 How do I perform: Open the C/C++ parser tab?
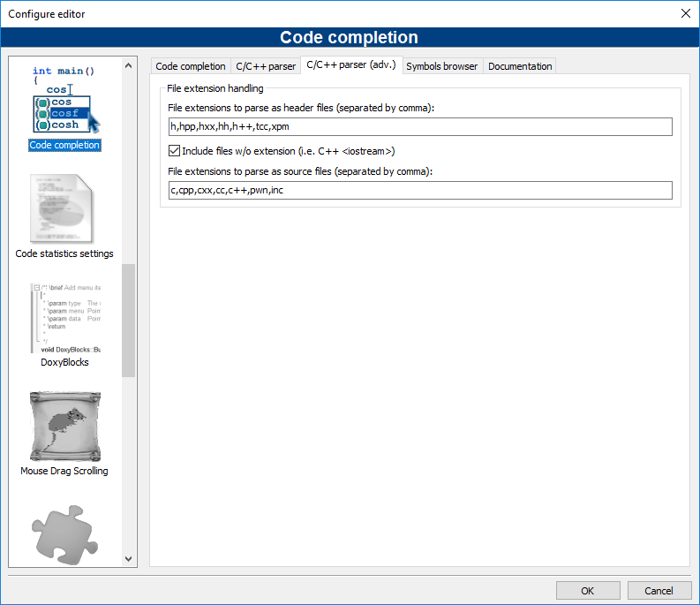[266, 66]
